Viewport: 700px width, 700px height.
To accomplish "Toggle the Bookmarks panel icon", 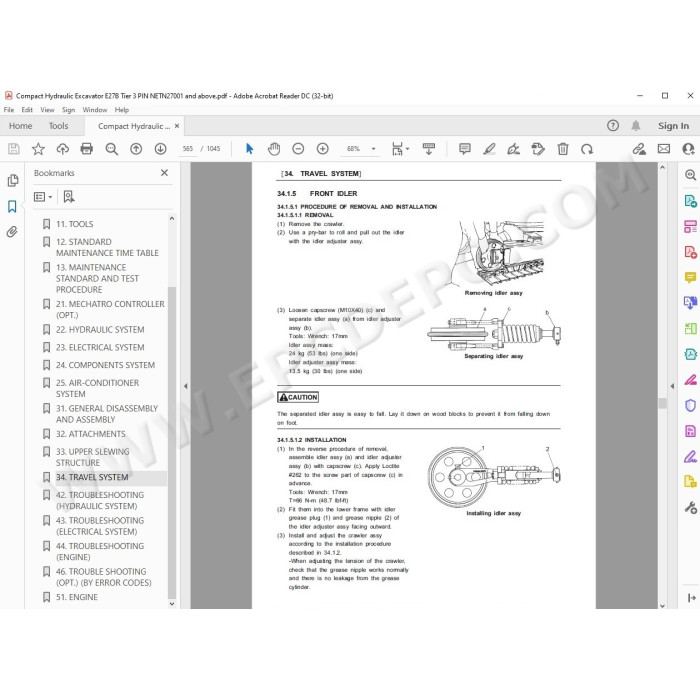I will point(12,206).
